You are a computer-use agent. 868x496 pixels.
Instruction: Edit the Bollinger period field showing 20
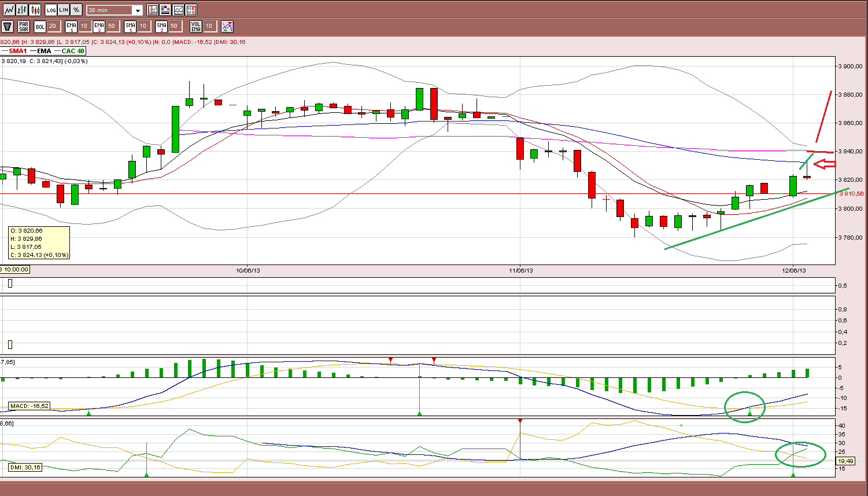[53, 26]
